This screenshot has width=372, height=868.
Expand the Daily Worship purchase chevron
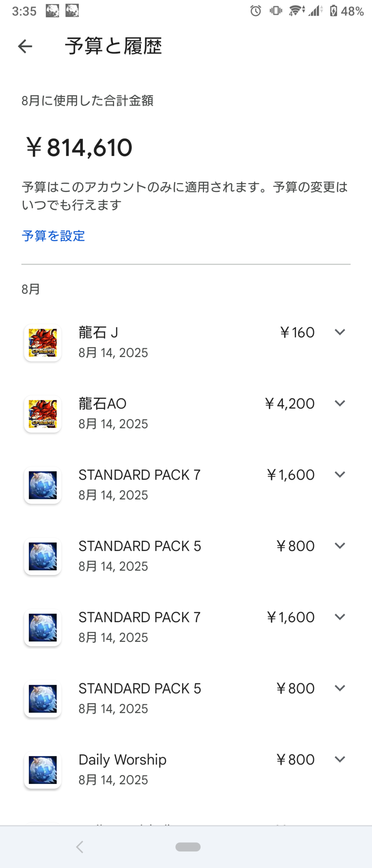[340, 759]
